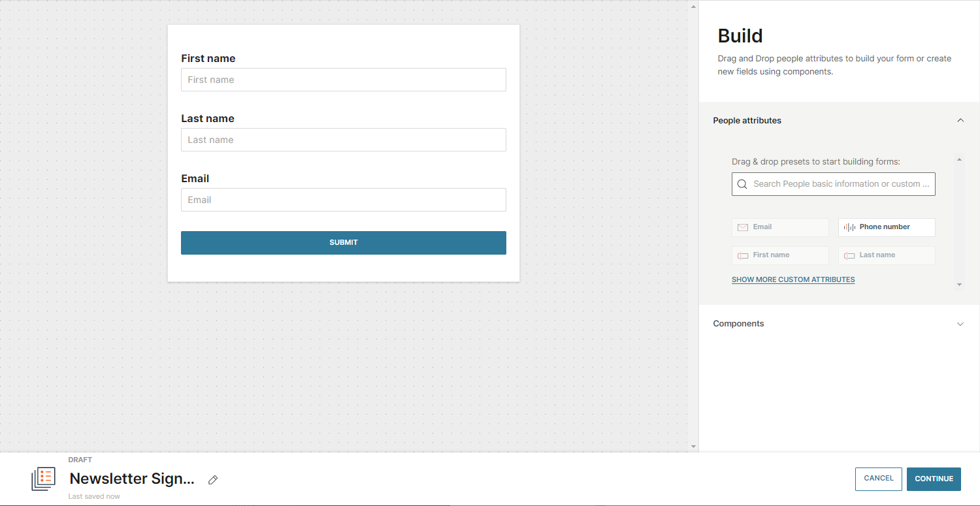Click the Build panel heading
This screenshot has width=980, height=506.
click(740, 36)
